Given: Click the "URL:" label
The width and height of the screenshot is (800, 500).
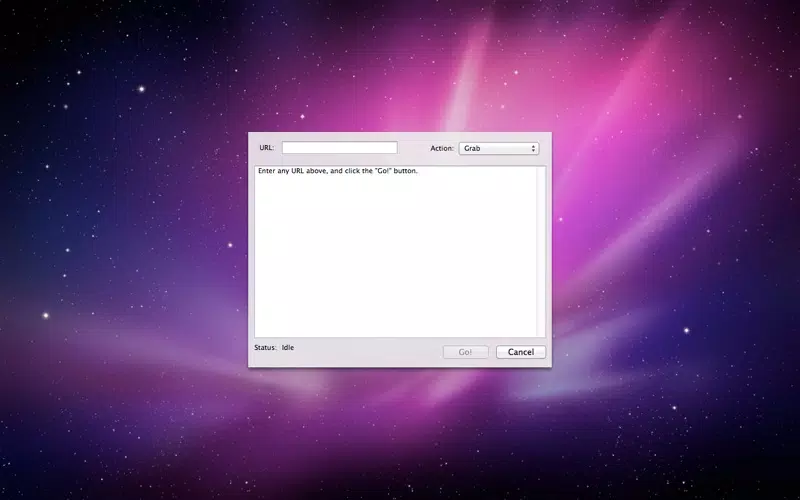Looking at the screenshot, I should (266, 148).
